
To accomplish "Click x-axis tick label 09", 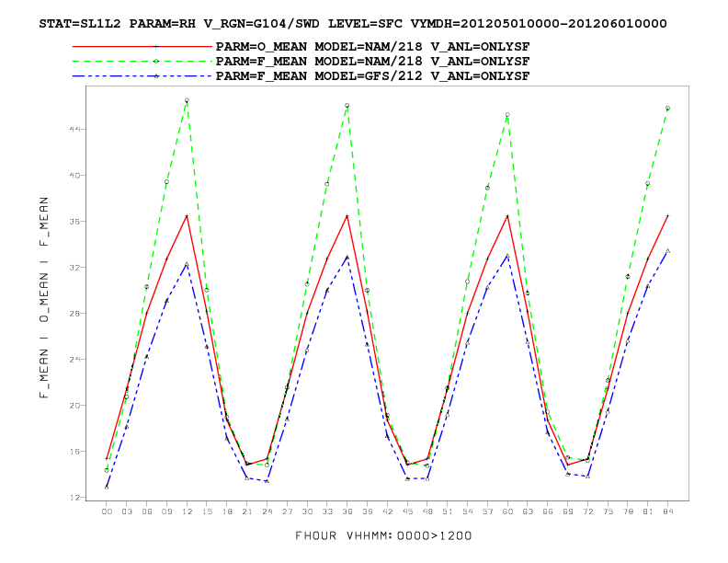I will click(166, 511).
